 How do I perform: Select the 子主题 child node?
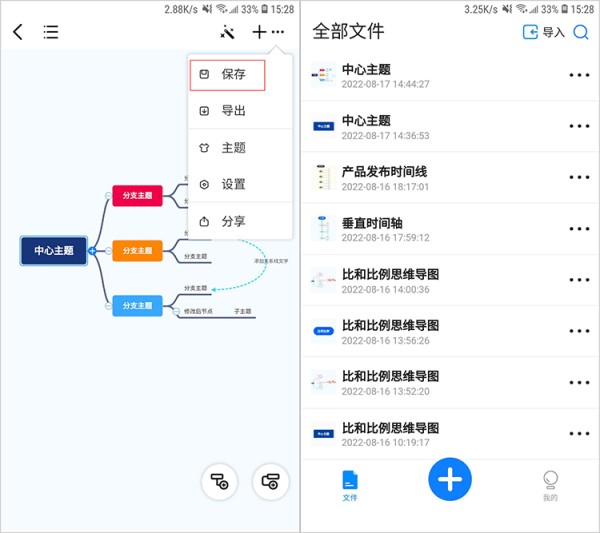pos(243,311)
